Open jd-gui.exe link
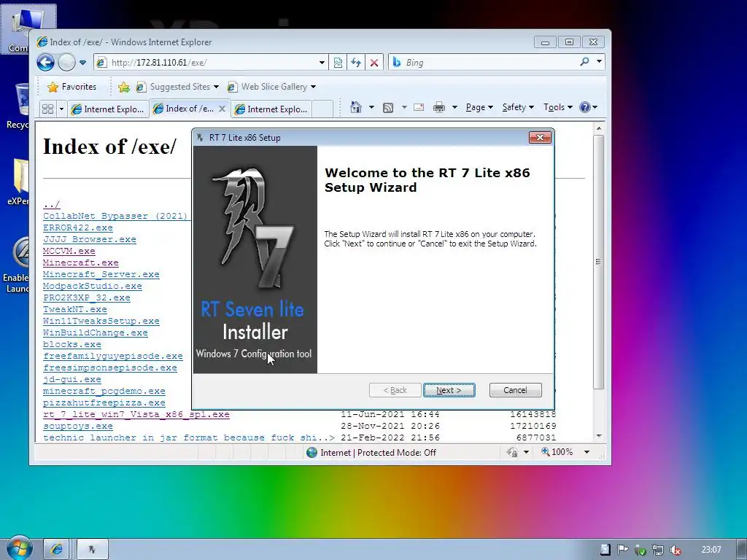The width and height of the screenshot is (747, 560). (72, 379)
